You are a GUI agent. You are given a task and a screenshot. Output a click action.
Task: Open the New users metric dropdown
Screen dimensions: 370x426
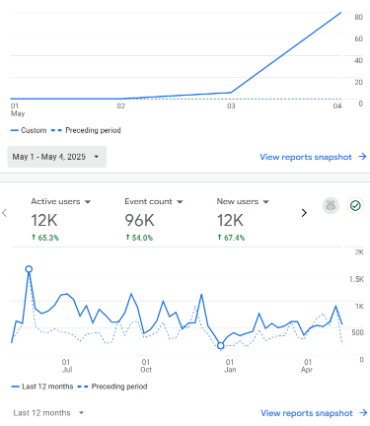243,201
